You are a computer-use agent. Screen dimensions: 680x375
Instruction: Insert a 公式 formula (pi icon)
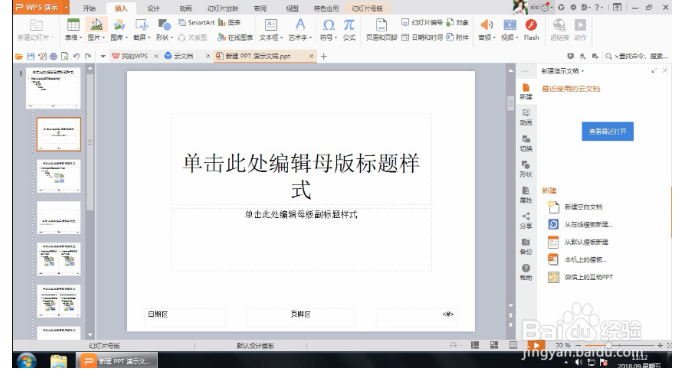349,25
